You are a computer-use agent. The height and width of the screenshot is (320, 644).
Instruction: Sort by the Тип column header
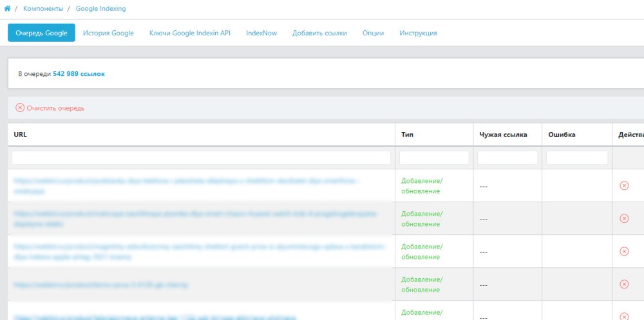tap(408, 135)
